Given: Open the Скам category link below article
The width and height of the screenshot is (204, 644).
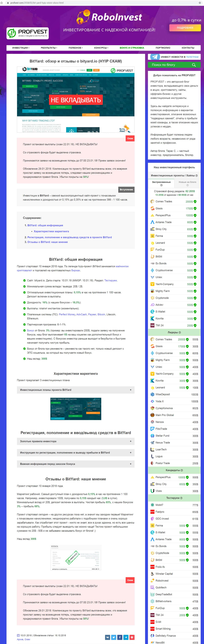Looking at the screenshot, I should (27, 639).
